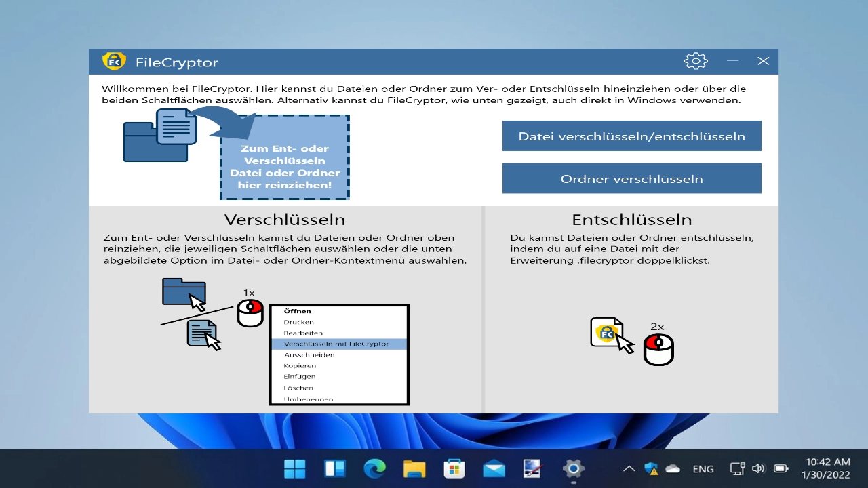Open network status tray icon
This screenshot has height=488, width=868.
(x=737, y=468)
